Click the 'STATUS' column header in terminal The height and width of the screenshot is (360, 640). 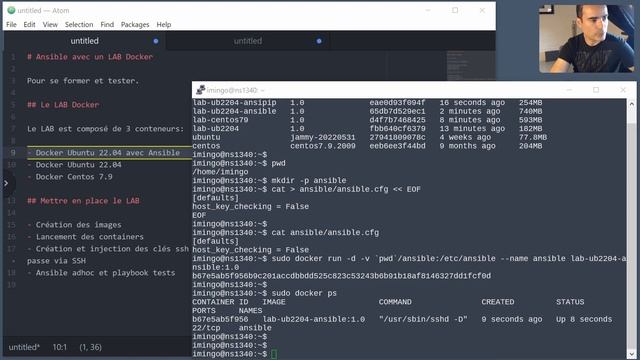[570, 302]
